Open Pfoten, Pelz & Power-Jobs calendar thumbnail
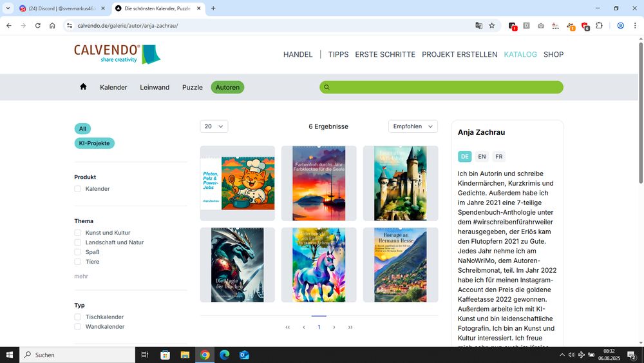Viewport: 644px width, 363px height. point(238,183)
